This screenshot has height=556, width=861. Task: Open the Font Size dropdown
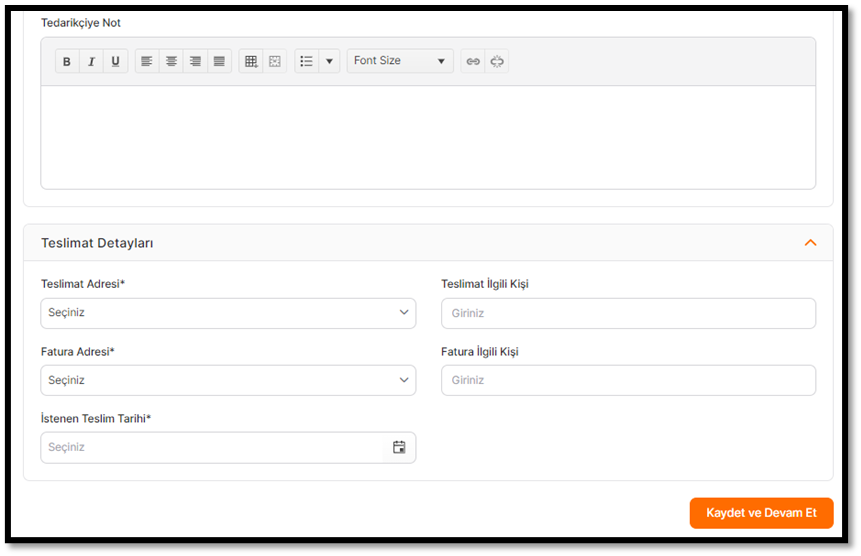(400, 61)
